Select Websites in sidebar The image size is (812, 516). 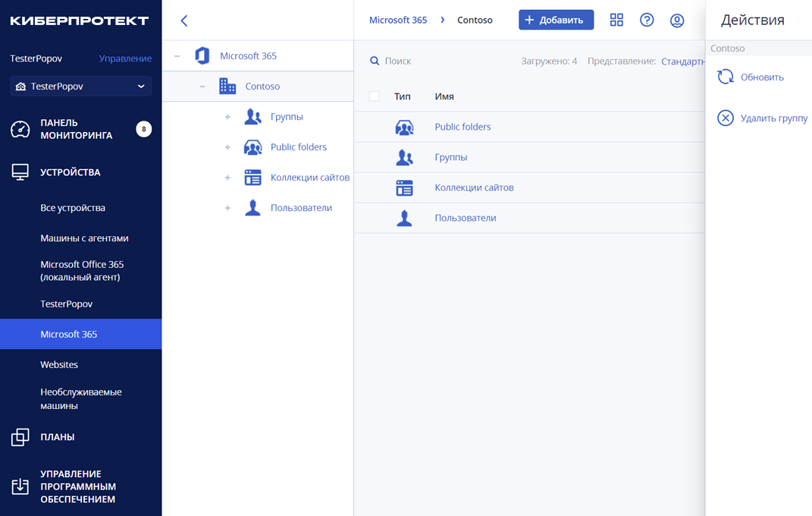[59, 365]
